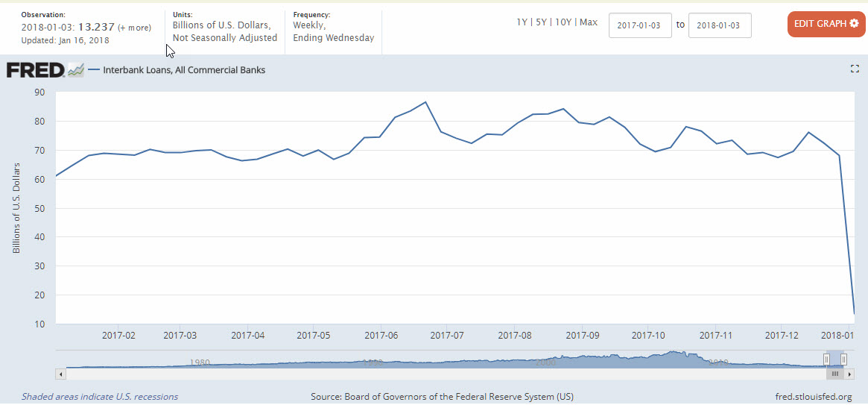Viewport: 868px width, 405px height.
Task: Select the 10Y time range
Action: (x=563, y=22)
